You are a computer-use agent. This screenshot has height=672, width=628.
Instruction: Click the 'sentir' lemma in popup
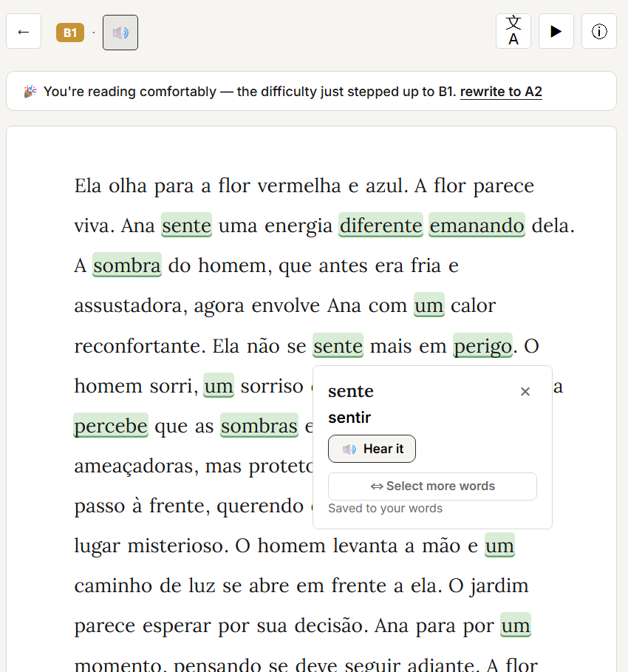(x=349, y=418)
